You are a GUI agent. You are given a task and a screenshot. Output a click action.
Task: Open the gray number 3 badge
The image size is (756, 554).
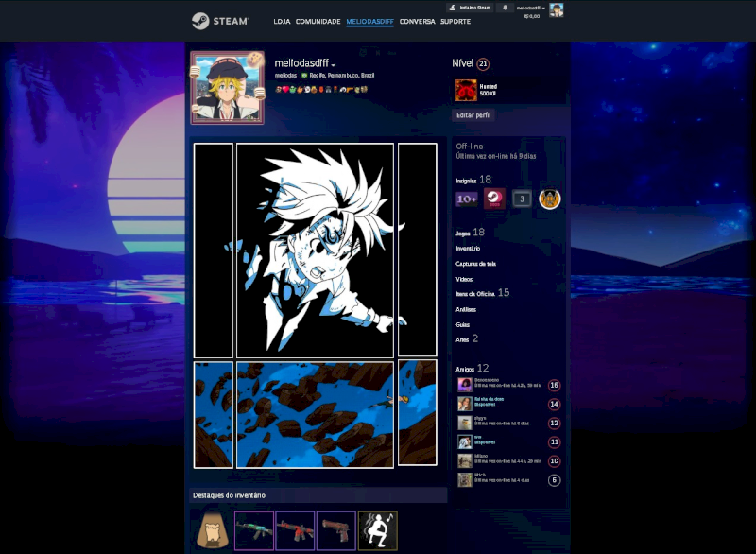point(522,199)
